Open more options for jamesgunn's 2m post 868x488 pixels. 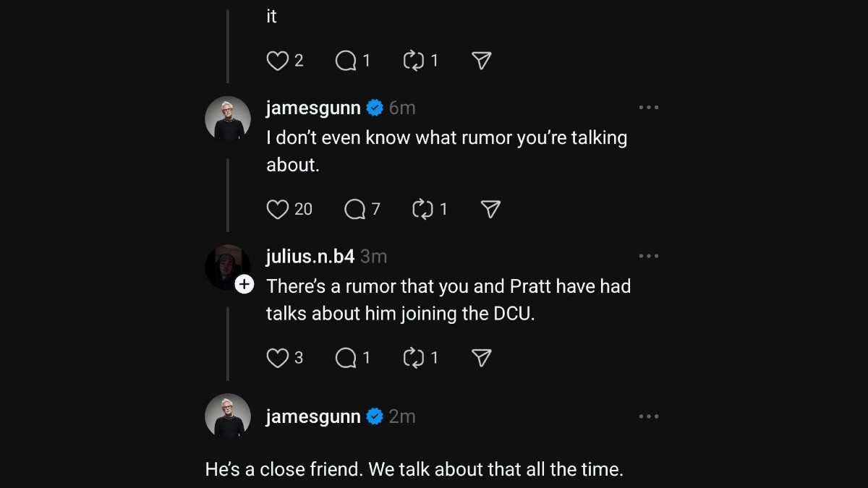point(649,416)
